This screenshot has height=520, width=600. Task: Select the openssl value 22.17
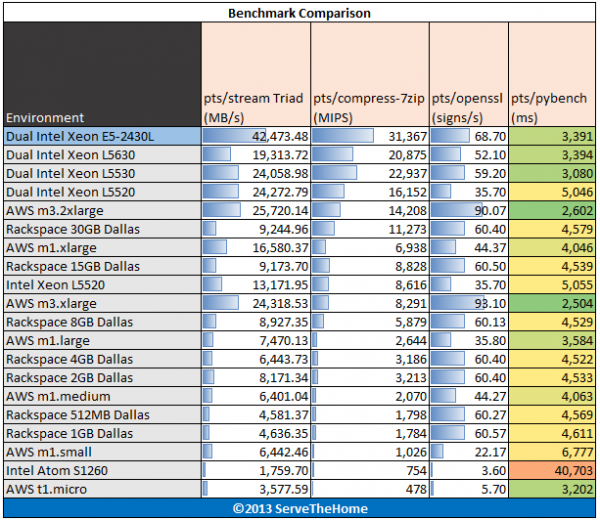pyautogui.click(x=469, y=452)
